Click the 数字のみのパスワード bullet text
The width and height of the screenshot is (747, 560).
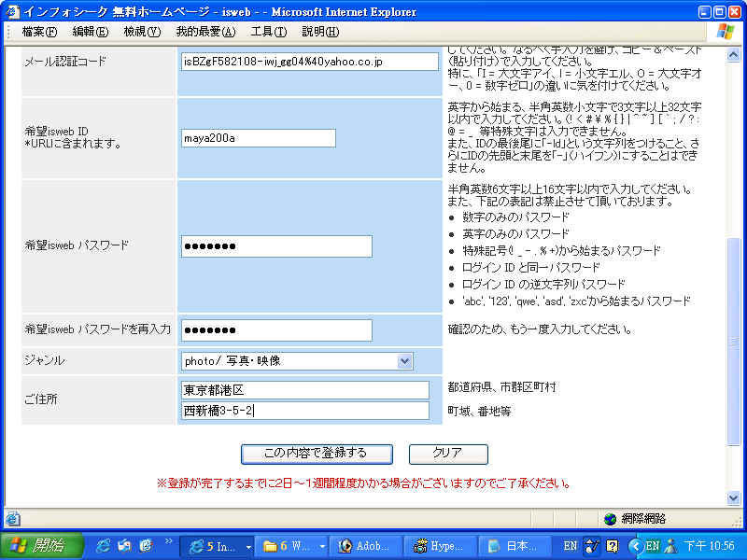point(516,217)
